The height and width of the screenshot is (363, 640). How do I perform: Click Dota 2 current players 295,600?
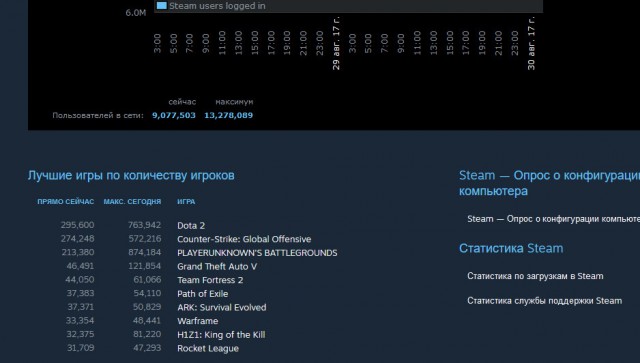click(78, 225)
